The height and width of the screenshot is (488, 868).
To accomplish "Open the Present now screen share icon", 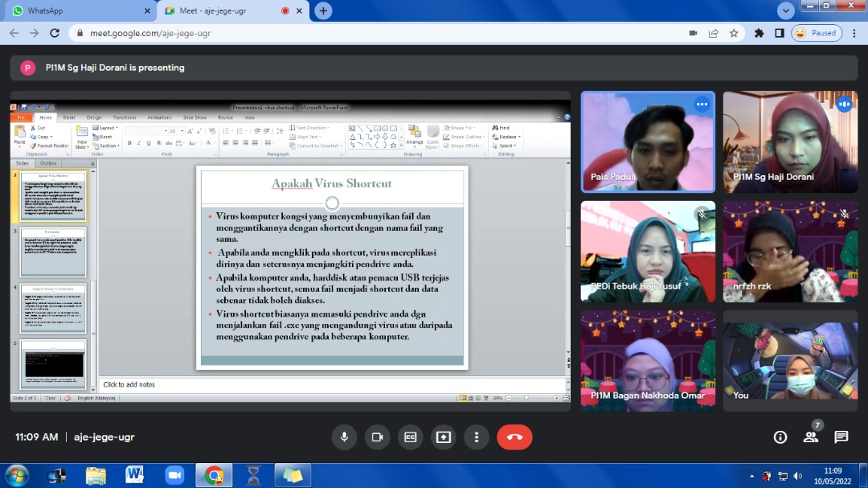I will 444,437.
